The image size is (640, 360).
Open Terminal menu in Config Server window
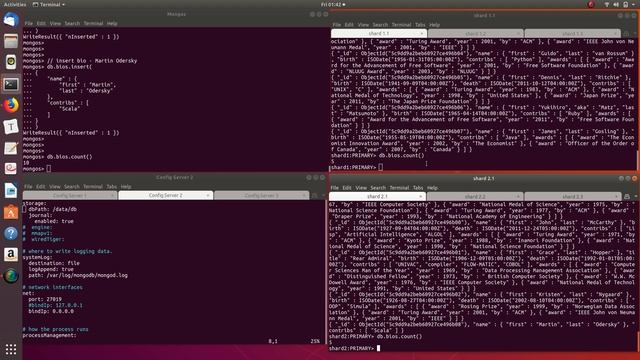click(x=93, y=187)
